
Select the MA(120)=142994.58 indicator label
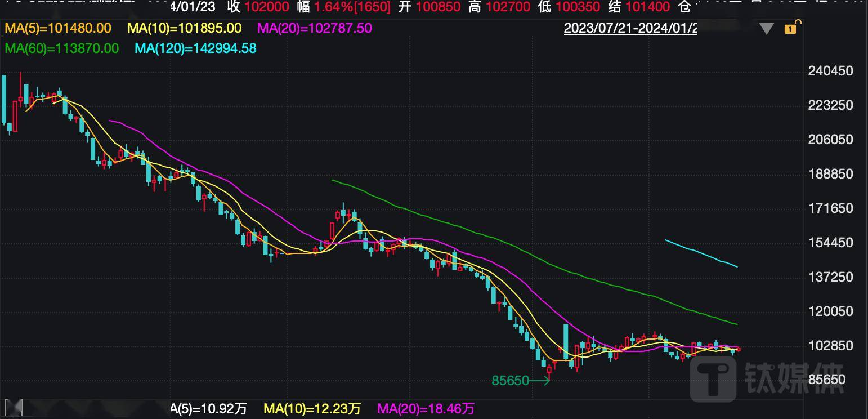[x=195, y=48]
